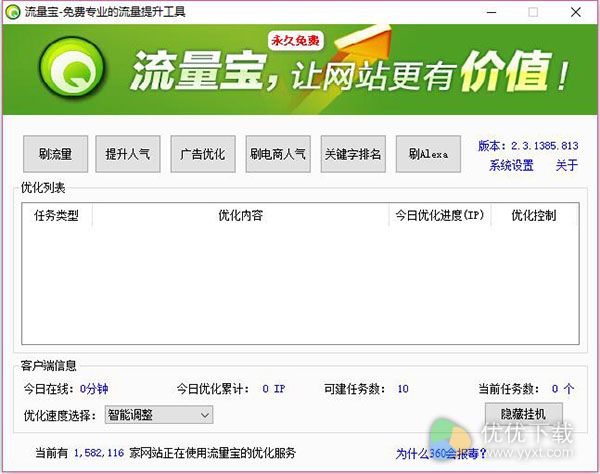
Task: Click the 今日优化进度(IP) column header
Action: (x=440, y=215)
